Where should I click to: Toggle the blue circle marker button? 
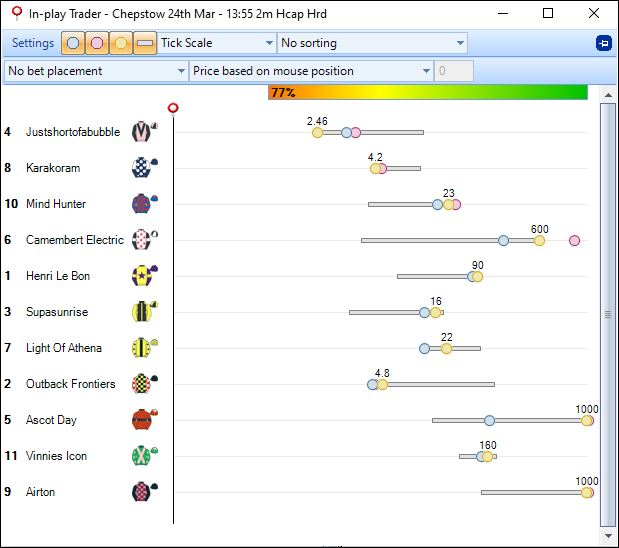point(73,43)
